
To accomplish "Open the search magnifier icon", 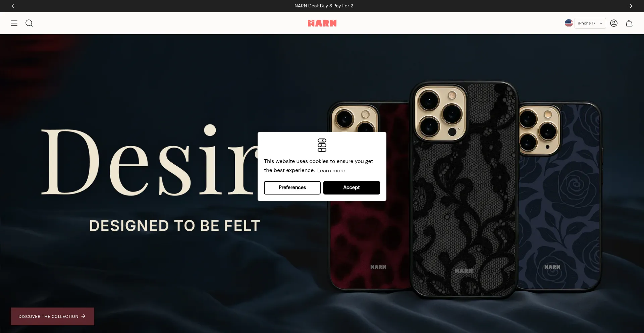I will (29, 23).
